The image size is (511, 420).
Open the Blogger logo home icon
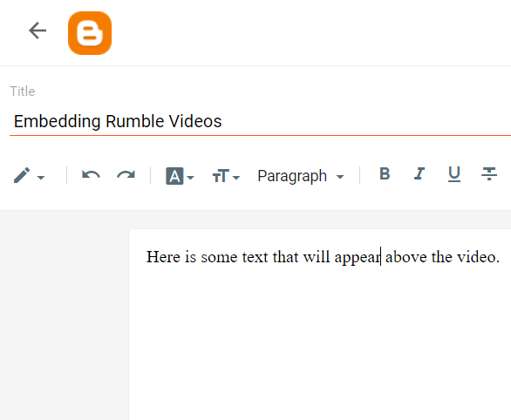[x=90, y=33]
